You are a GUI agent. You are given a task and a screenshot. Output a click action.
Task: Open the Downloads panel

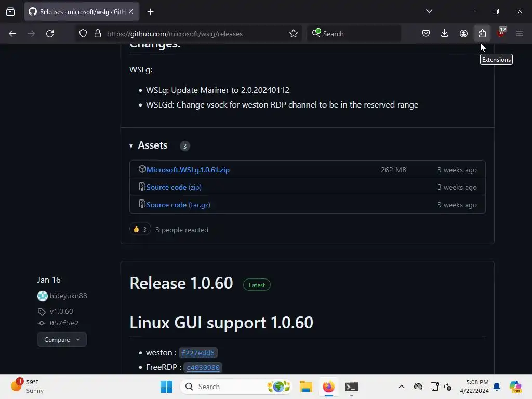(x=445, y=34)
